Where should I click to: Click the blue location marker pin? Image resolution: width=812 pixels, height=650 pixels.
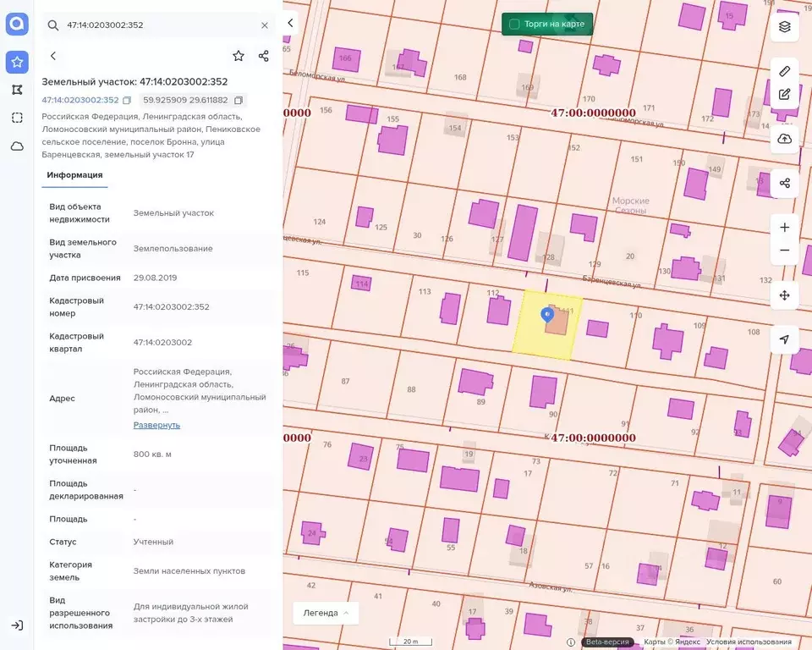pos(547,315)
